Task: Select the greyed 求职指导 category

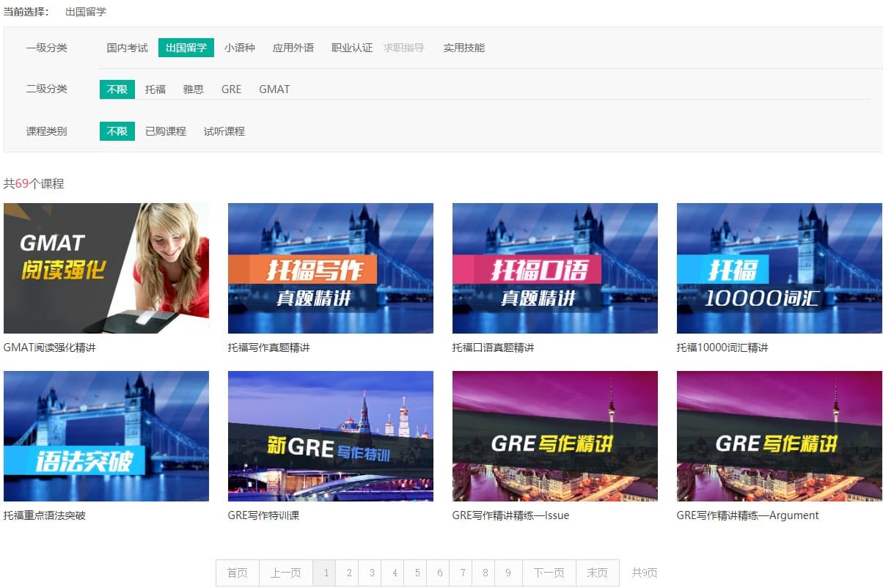Action: coord(404,48)
